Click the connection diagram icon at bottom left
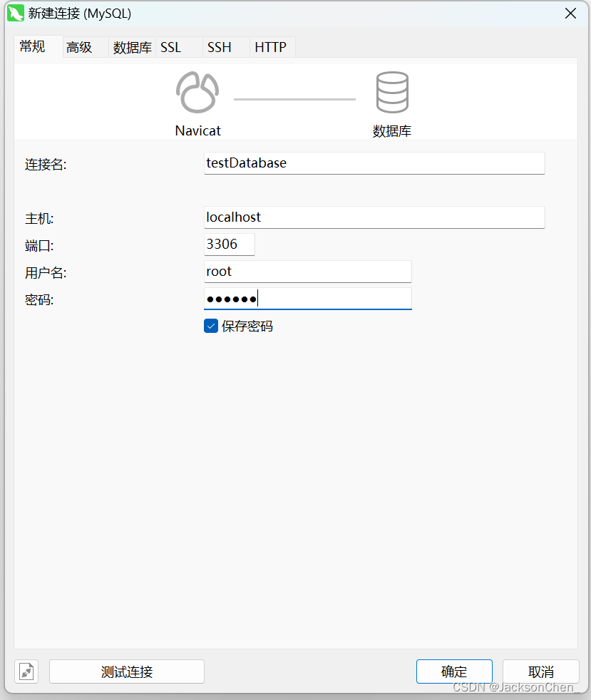The width and height of the screenshot is (591, 700). pos(26,671)
